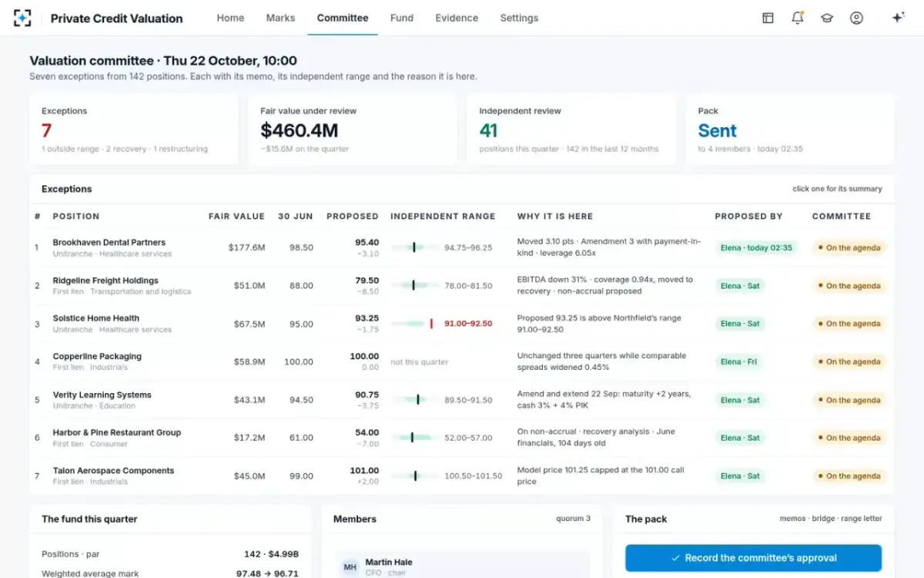
Task: Select Solstice Home Health position
Action: pyautogui.click(x=96, y=318)
